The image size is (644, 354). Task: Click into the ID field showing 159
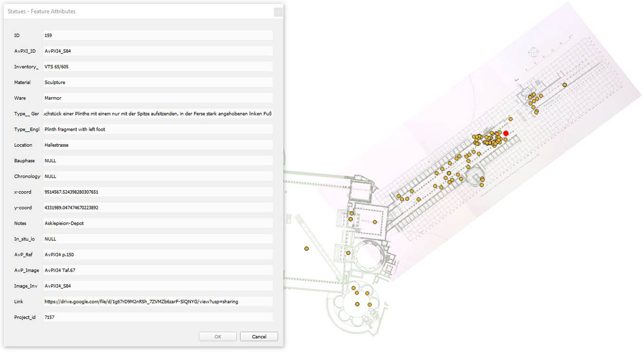point(158,35)
